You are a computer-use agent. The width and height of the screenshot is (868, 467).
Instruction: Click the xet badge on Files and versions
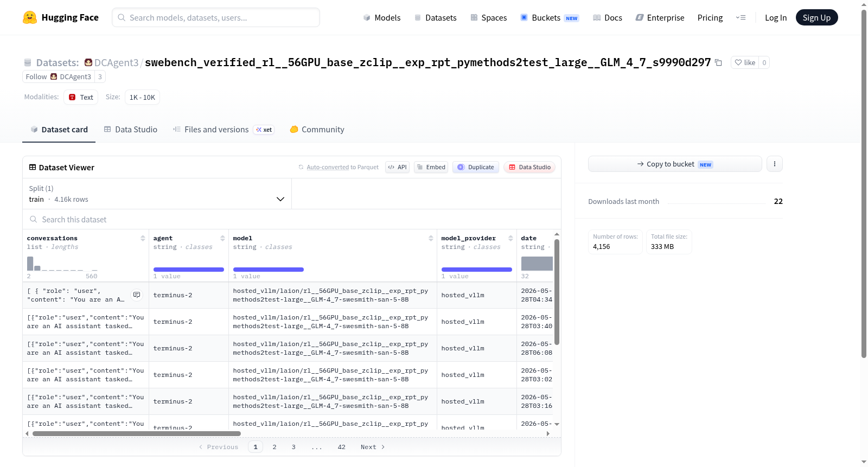click(264, 130)
